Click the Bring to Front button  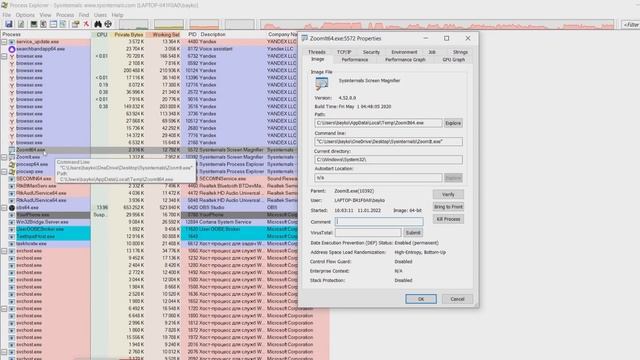[x=448, y=207]
